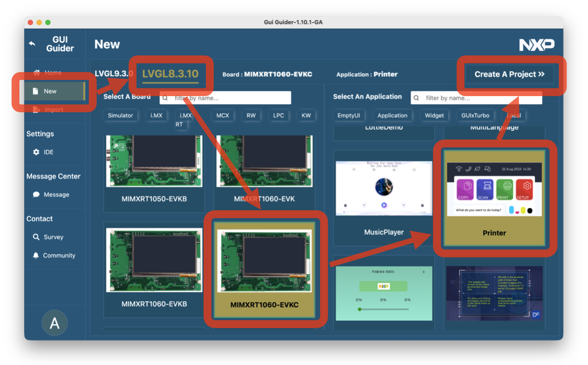Filter boards by KW
588x365 pixels.
(x=306, y=116)
